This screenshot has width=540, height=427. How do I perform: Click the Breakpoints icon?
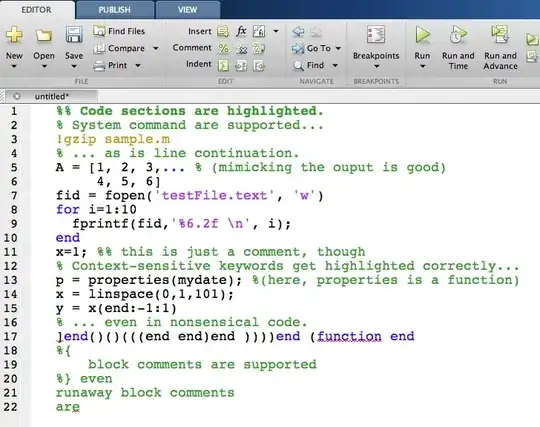(376, 34)
